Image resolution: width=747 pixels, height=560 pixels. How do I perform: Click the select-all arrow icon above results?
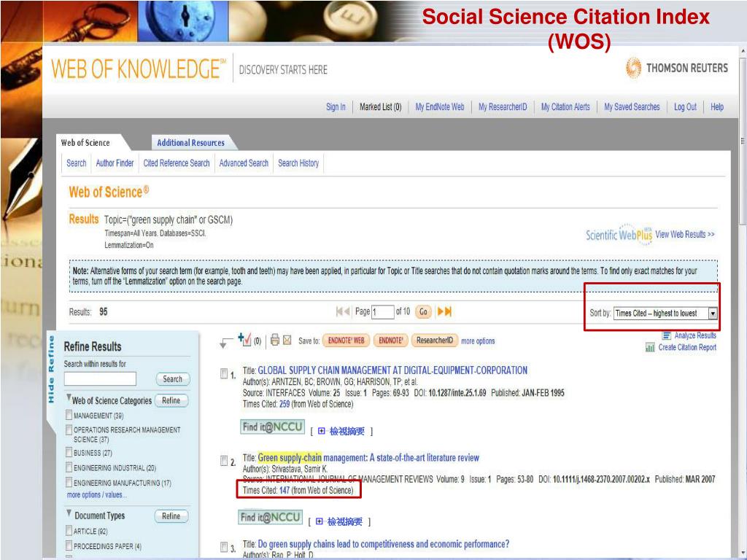[225, 342]
